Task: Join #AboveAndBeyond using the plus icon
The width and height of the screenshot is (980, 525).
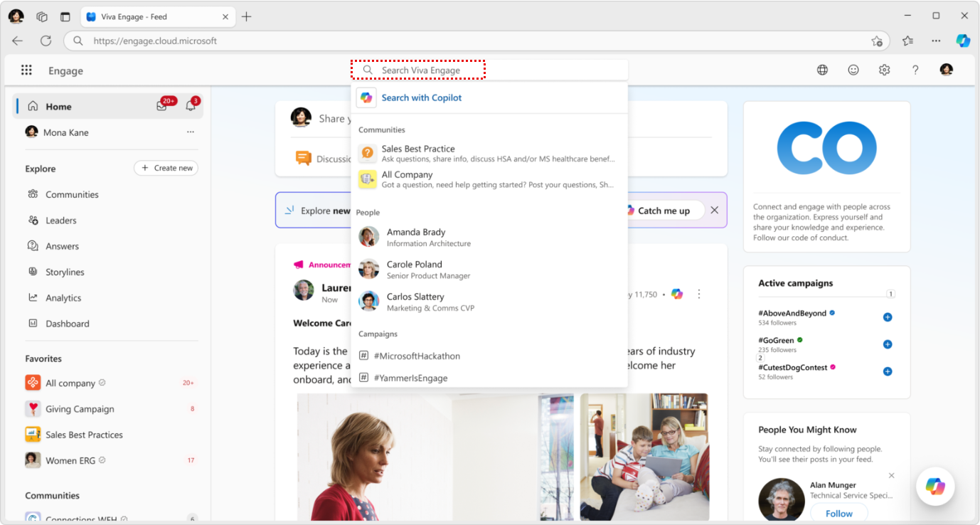Action: [x=887, y=317]
